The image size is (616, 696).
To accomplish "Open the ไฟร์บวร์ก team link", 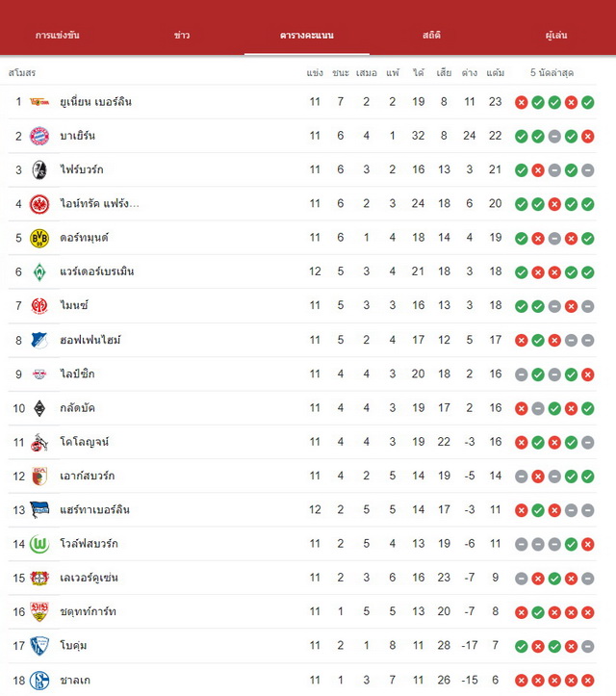I will coord(82,169).
